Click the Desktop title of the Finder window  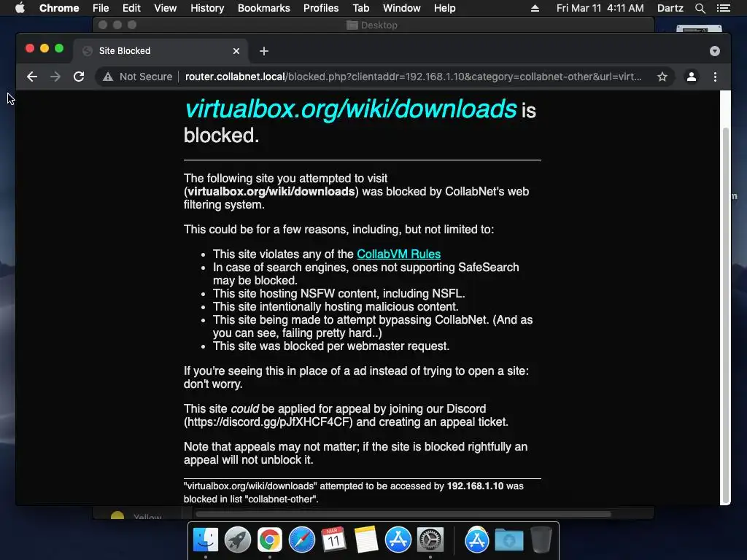point(379,26)
